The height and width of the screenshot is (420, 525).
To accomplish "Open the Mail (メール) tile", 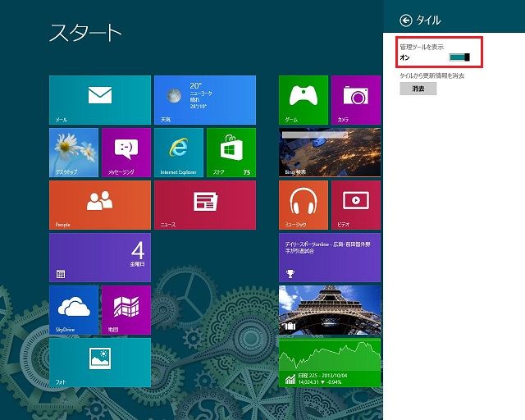I will click(100, 100).
